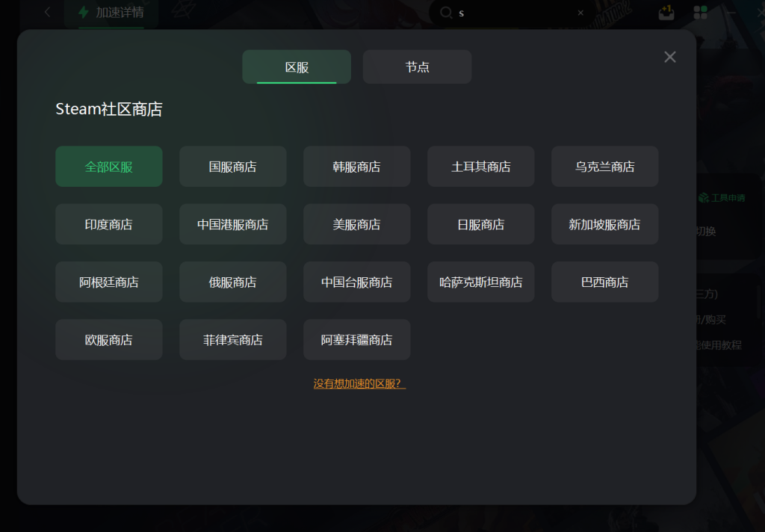Select 欧服商店 region
Screen dimensions: 765x532
[109, 340]
